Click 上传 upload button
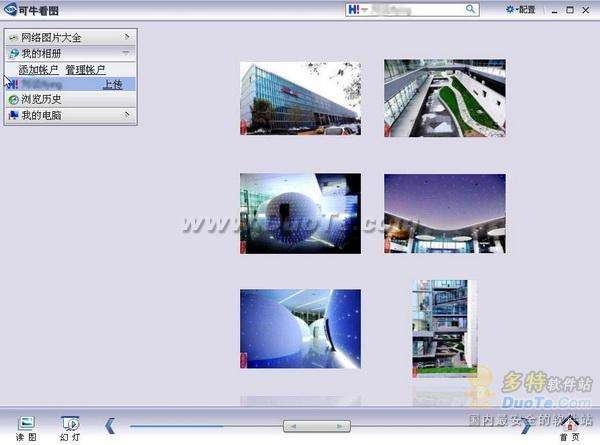This screenshot has height=445, width=600. pyautogui.click(x=112, y=84)
